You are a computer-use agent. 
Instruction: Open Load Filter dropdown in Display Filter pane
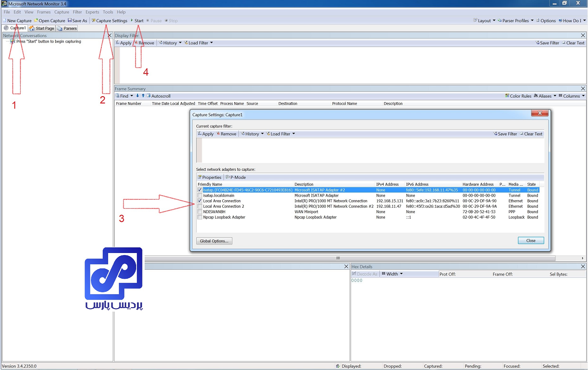[199, 43]
